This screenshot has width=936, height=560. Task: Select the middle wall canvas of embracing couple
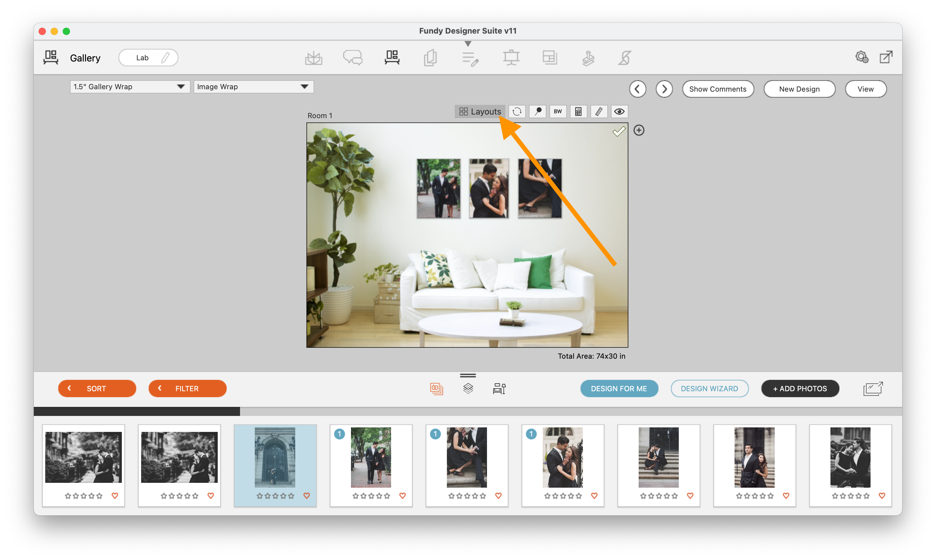(x=489, y=188)
